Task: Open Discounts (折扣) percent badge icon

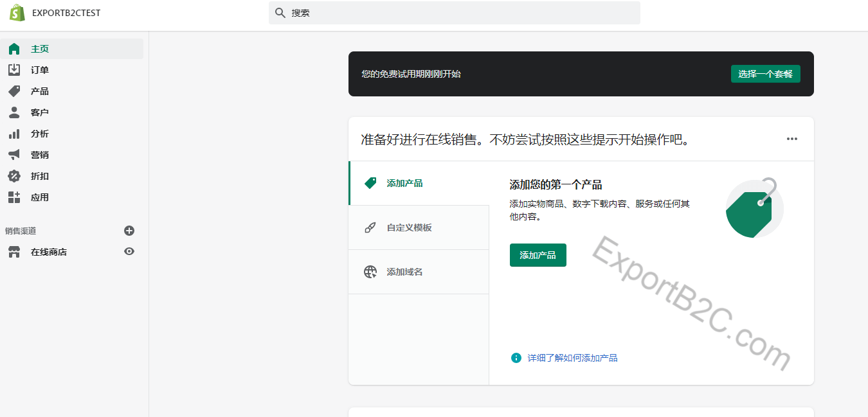Action: [x=14, y=176]
